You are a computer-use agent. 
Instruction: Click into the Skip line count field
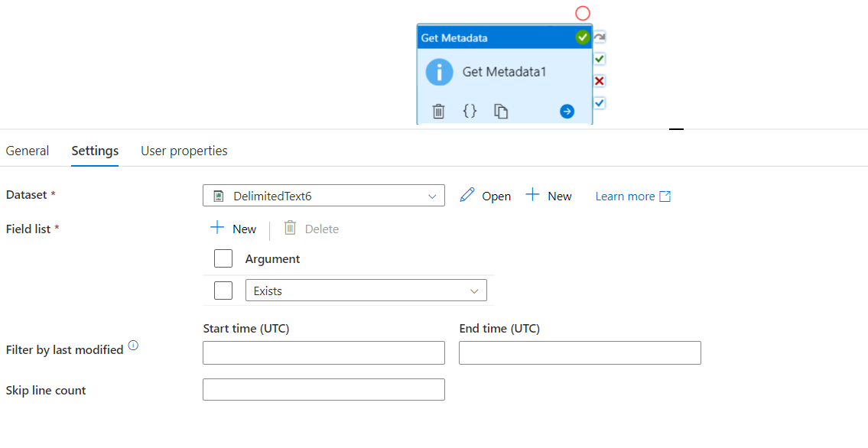[x=323, y=389]
